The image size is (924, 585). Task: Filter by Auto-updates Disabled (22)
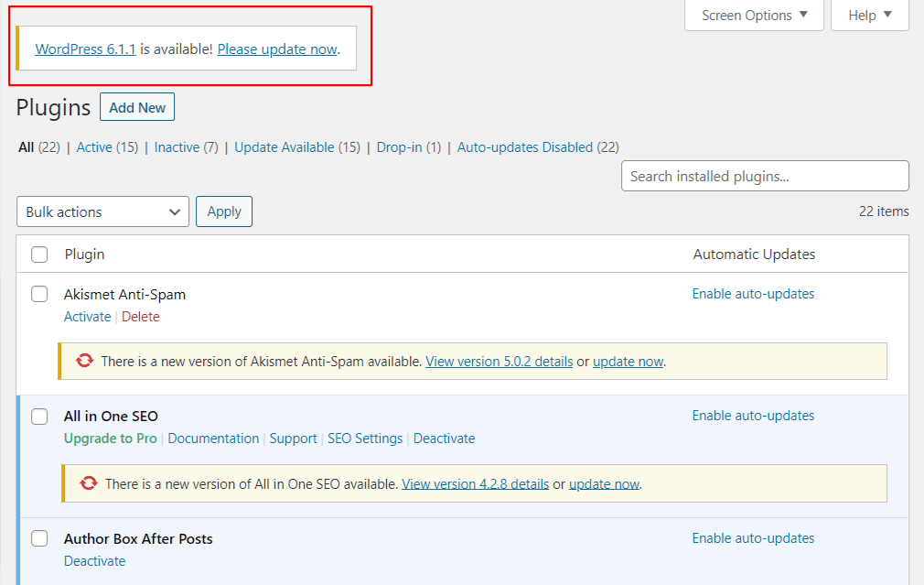538,146
